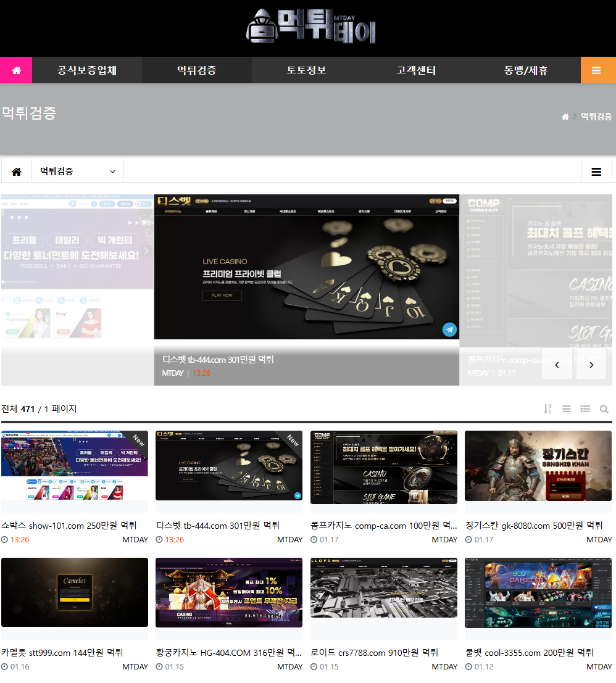Click the home icon in the breadcrumb trail
Viewport: 616px width, 683px height.
565,117
